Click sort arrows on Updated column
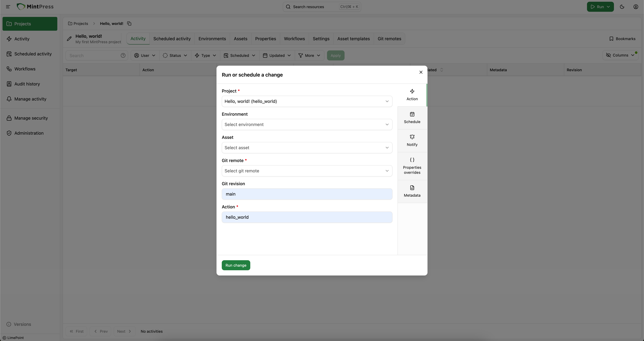The image size is (644, 341). pos(441,70)
